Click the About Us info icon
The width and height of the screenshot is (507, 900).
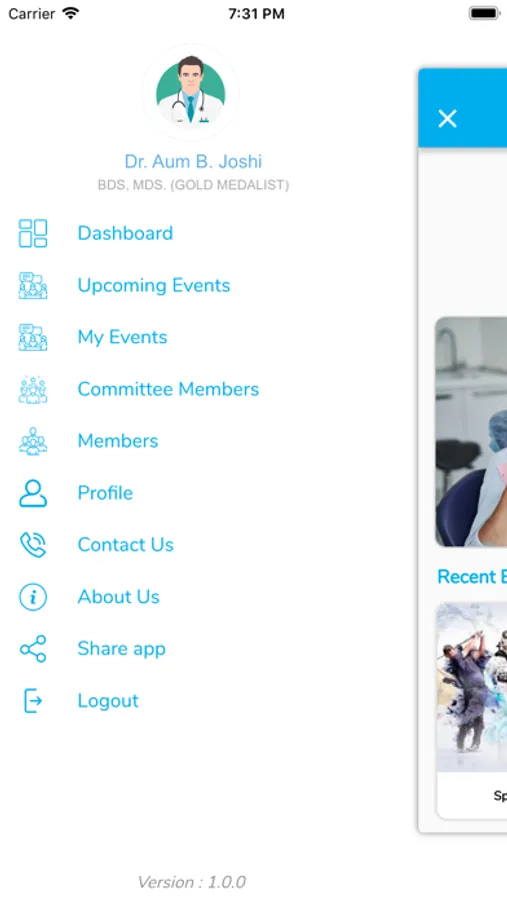click(x=33, y=597)
